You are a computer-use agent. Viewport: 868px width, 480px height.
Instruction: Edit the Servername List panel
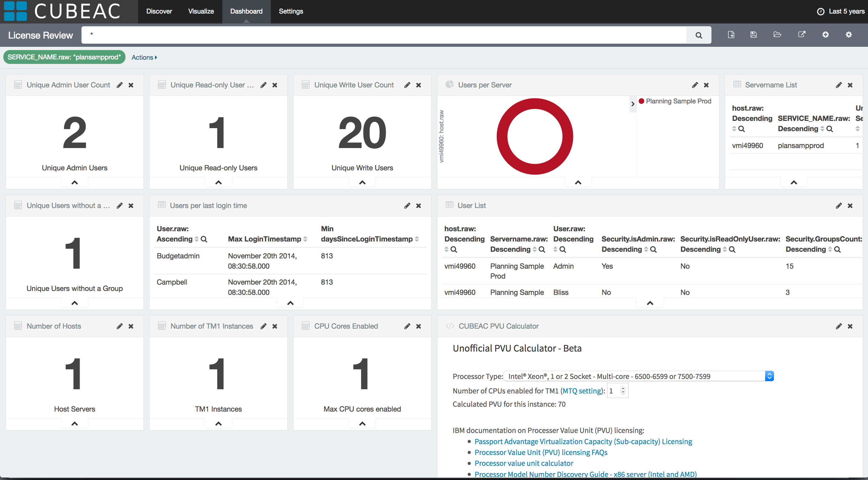(839, 85)
